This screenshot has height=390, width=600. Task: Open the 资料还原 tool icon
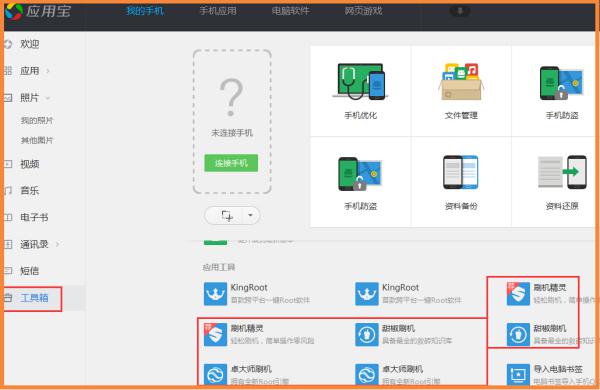click(562, 172)
